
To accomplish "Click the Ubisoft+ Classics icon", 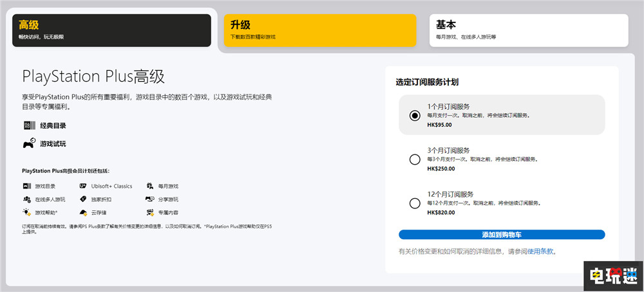I will (83, 186).
